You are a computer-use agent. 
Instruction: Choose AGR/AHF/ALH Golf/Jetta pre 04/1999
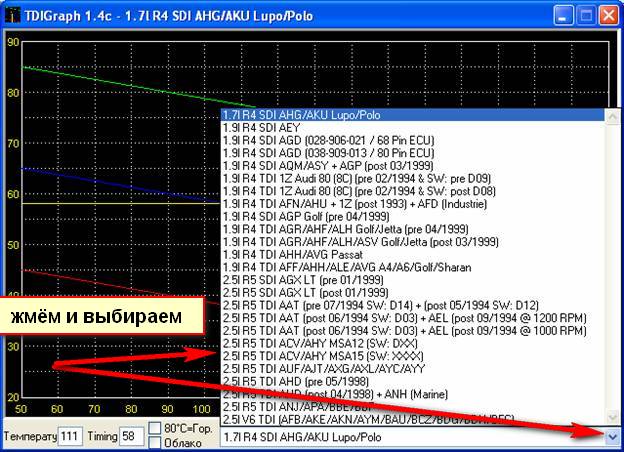(412, 229)
